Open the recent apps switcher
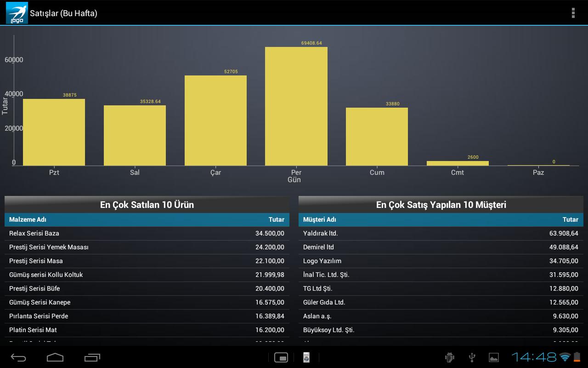The width and height of the screenshot is (588, 368). tap(92, 357)
